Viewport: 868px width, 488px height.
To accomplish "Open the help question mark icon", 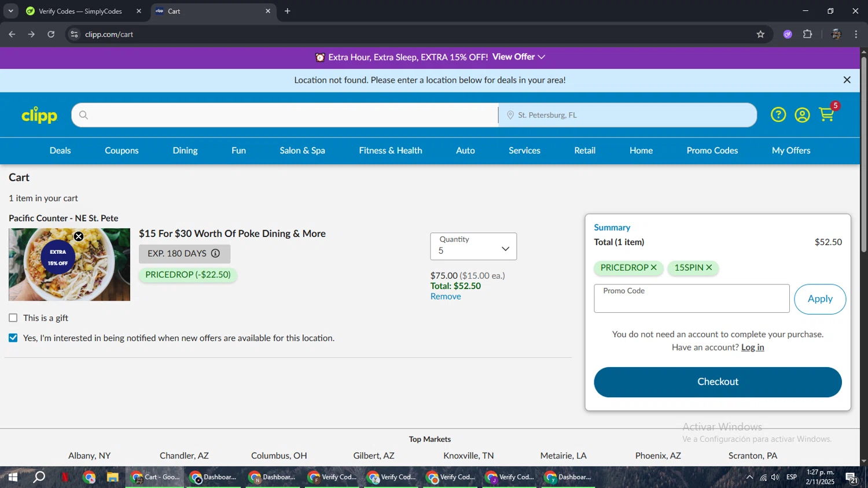I will pyautogui.click(x=778, y=114).
